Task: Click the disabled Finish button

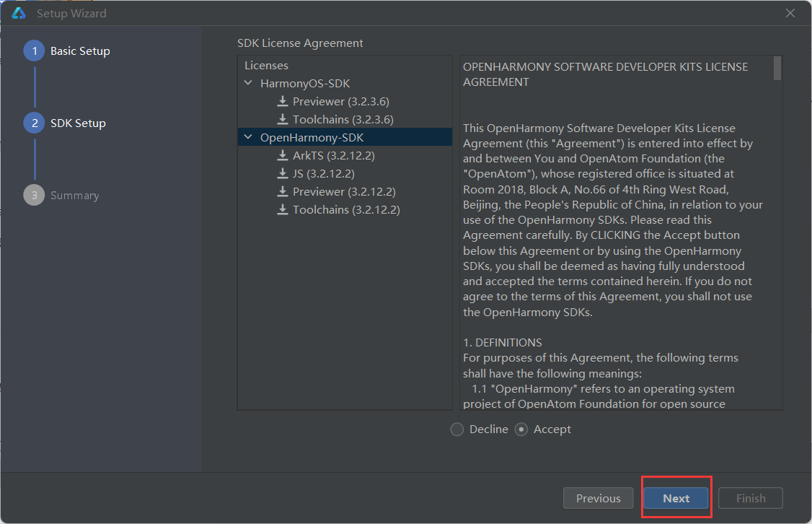Action: pyautogui.click(x=751, y=498)
